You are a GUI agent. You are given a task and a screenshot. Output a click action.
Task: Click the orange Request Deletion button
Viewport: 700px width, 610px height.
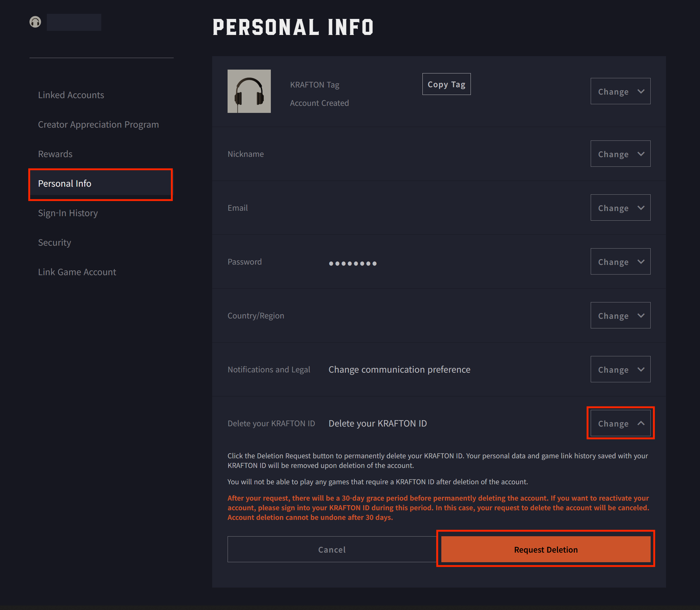546,549
